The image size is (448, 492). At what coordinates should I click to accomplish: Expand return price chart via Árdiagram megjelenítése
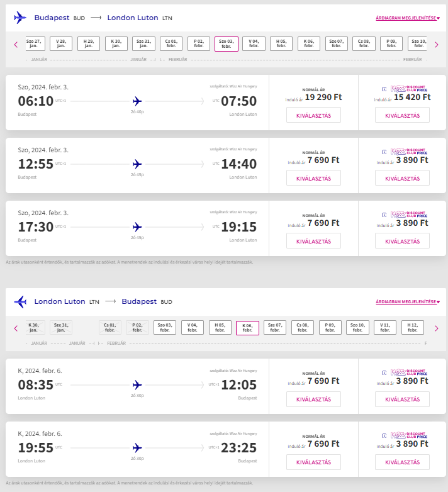[x=408, y=302]
